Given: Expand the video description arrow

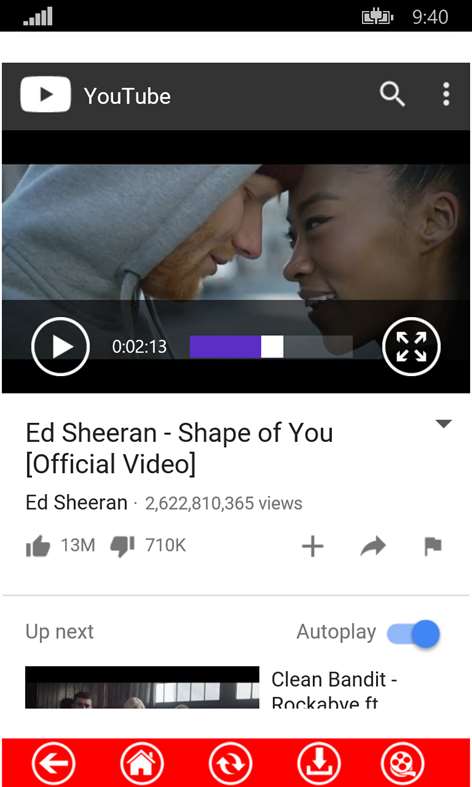Looking at the screenshot, I should click(444, 424).
